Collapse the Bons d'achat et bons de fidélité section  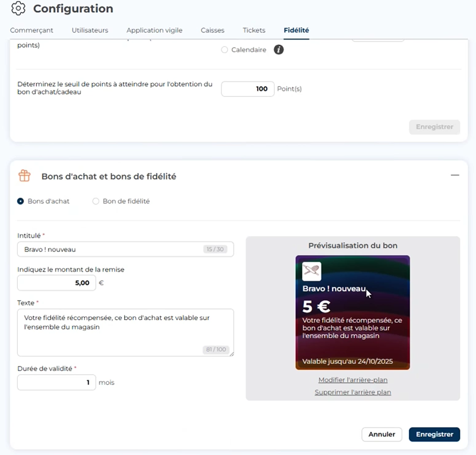tap(455, 175)
